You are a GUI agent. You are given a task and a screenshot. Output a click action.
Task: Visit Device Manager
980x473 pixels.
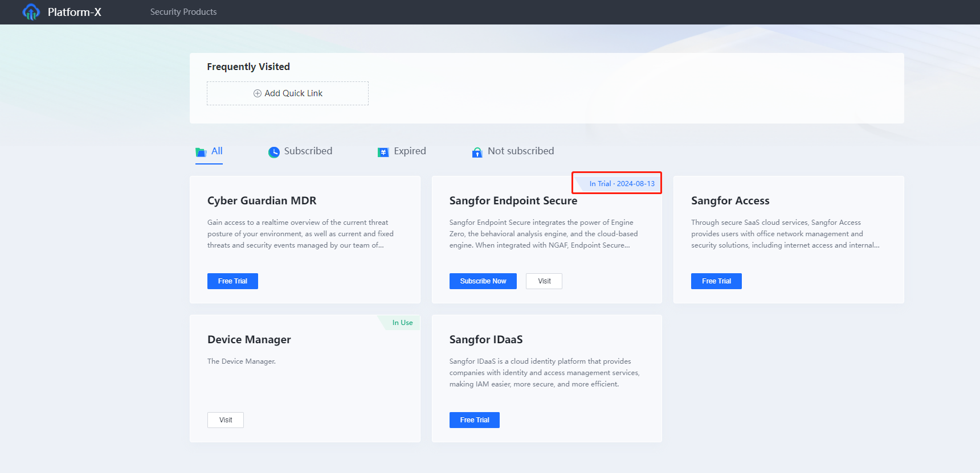point(226,420)
